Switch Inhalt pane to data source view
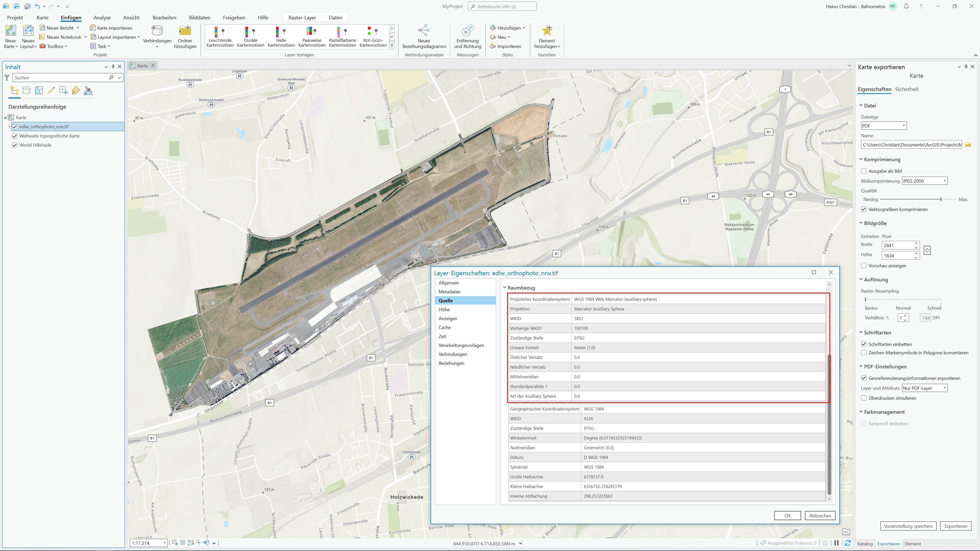980x551 pixels. [x=27, y=91]
